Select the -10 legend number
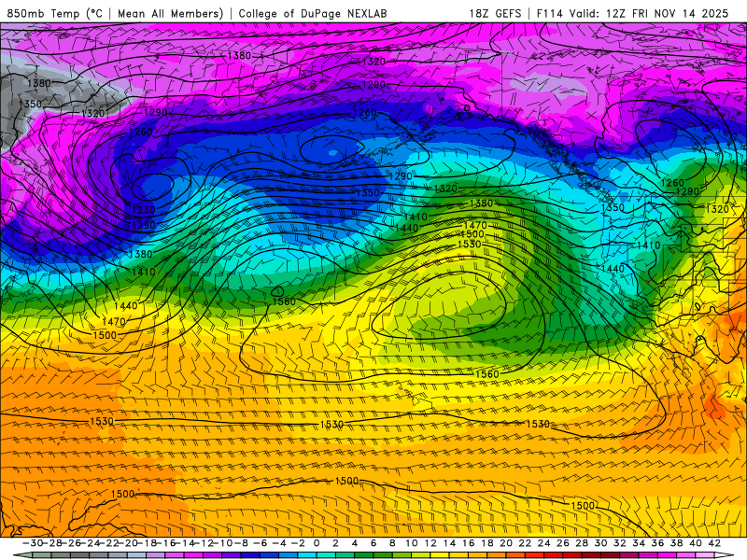Screen dimensions: 747x560 pos(223,543)
